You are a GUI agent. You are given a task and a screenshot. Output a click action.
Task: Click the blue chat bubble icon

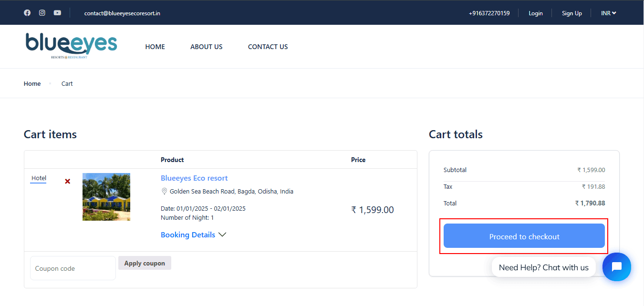616,267
